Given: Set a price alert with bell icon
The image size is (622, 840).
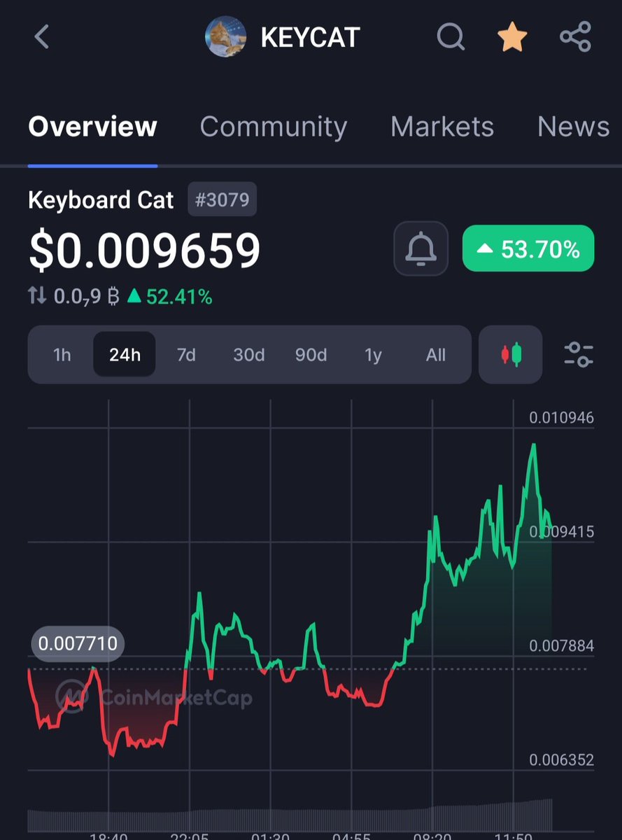Looking at the screenshot, I should click(x=420, y=248).
